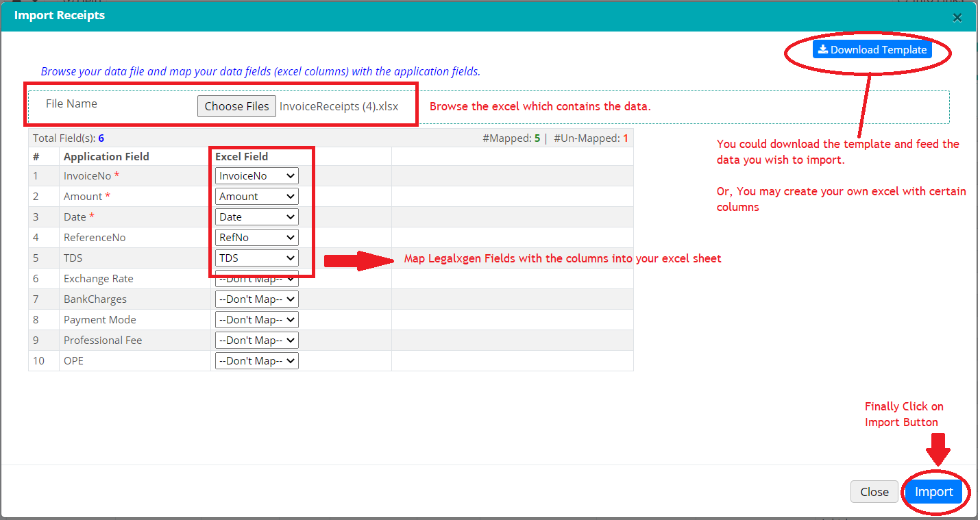The image size is (980, 520).
Task: Click the Close button in footer
Action: [x=874, y=492]
